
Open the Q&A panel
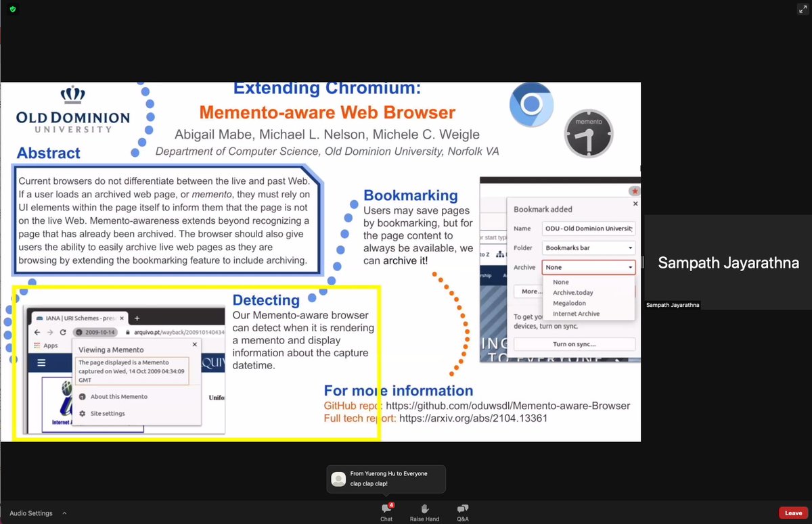click(463, 512)
